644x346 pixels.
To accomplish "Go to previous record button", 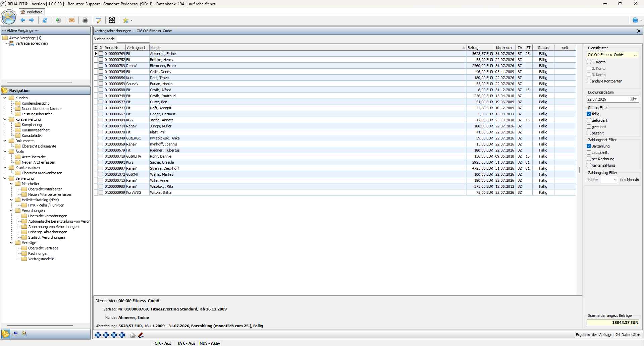I will pyautogui.click(x=106, y=335).
